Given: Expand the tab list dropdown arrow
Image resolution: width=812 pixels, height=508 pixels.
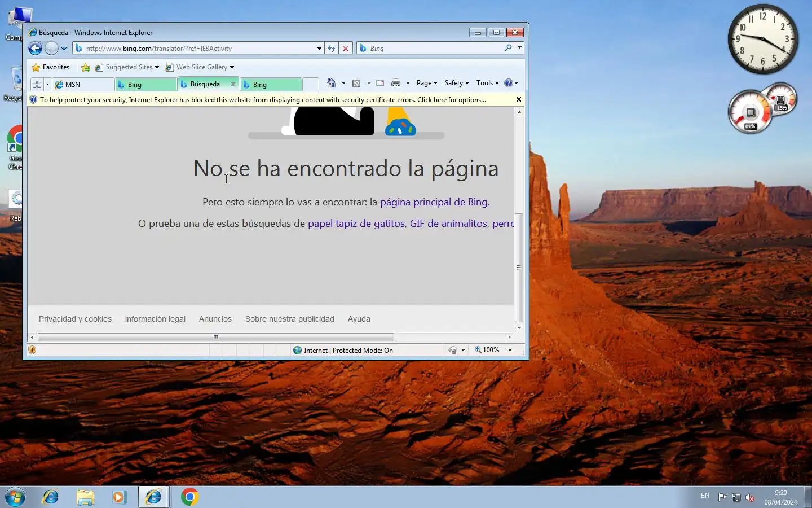Looking at the screenshot, I should tap(47, 84).
